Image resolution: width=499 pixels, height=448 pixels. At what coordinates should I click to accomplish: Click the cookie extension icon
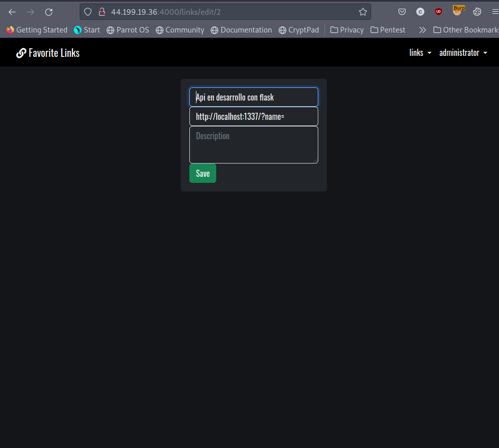click(x=477, y=12)
